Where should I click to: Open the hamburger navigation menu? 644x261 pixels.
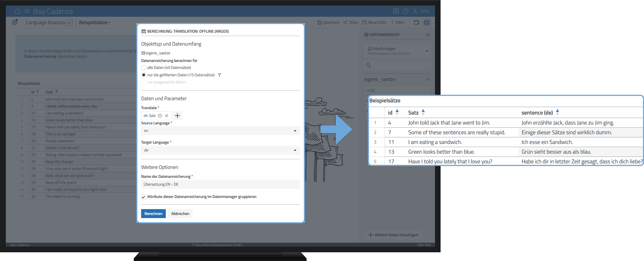point(27,11)
